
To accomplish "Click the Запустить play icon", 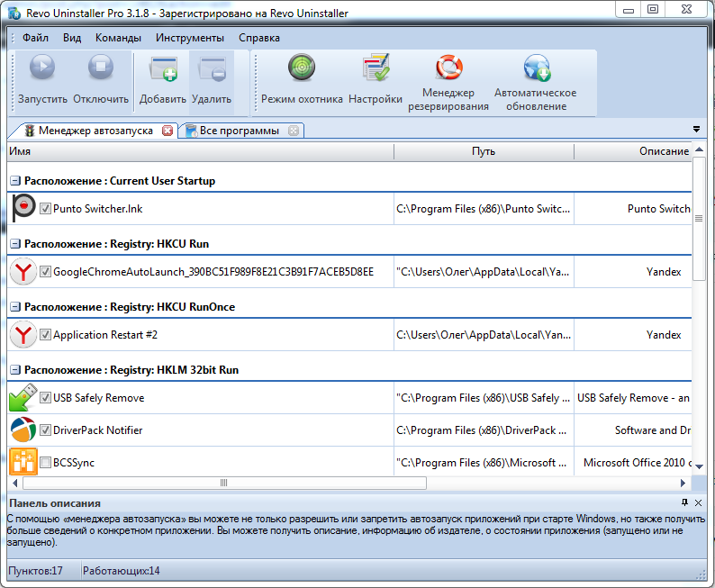I will point(42,67).
